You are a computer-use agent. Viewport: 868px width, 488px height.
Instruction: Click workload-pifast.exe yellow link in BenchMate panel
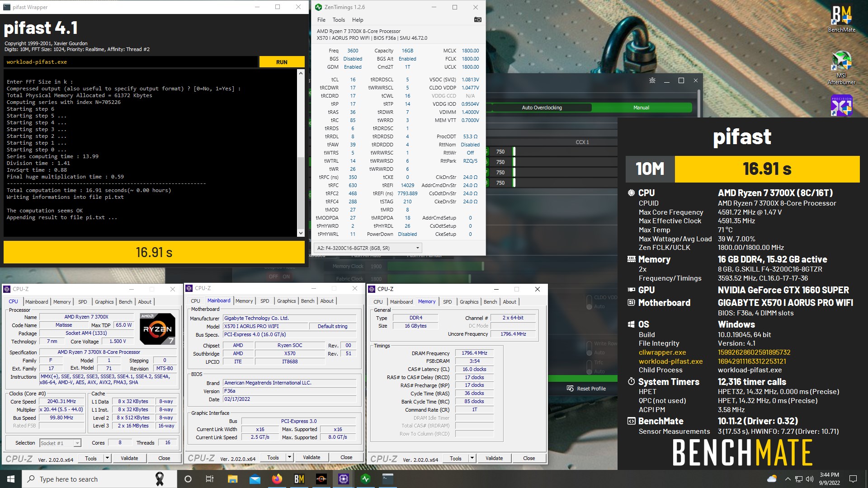670,361
